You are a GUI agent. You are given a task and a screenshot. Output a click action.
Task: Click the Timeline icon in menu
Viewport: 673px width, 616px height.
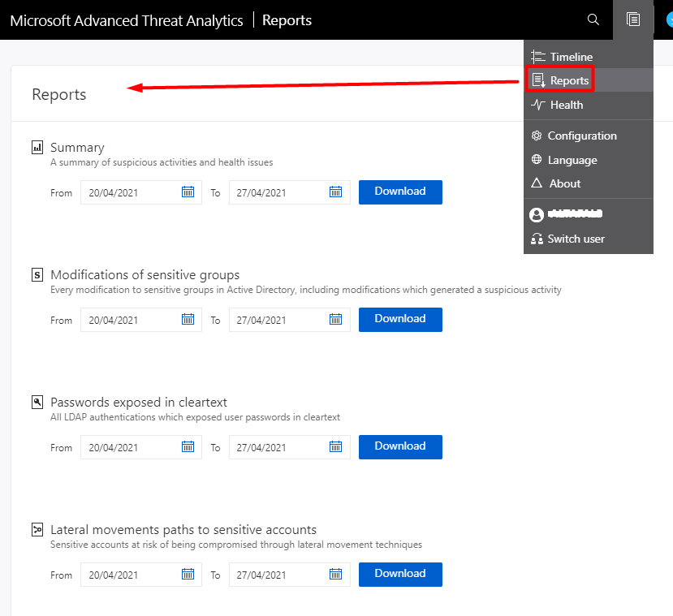click(537, 57)
